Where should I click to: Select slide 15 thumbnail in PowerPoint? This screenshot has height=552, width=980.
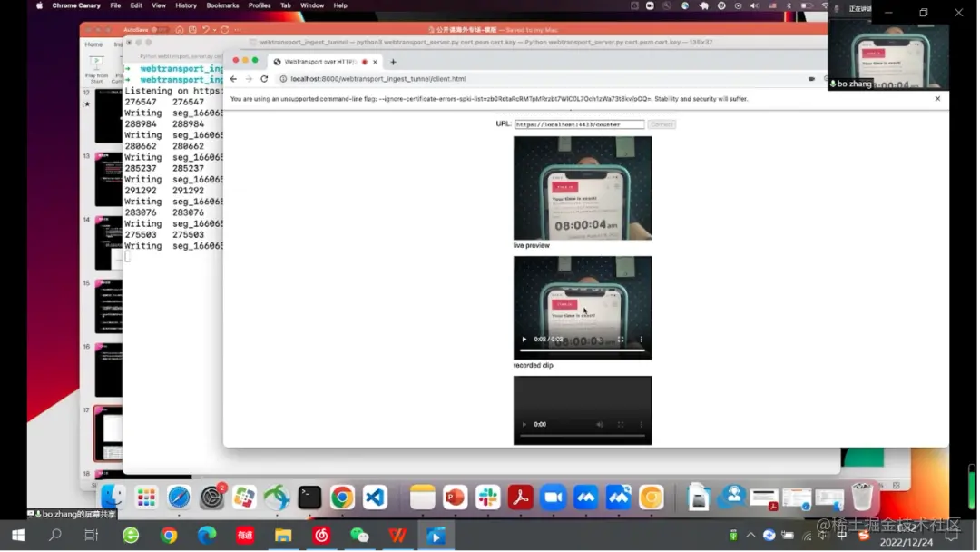(x=108, y=306)
